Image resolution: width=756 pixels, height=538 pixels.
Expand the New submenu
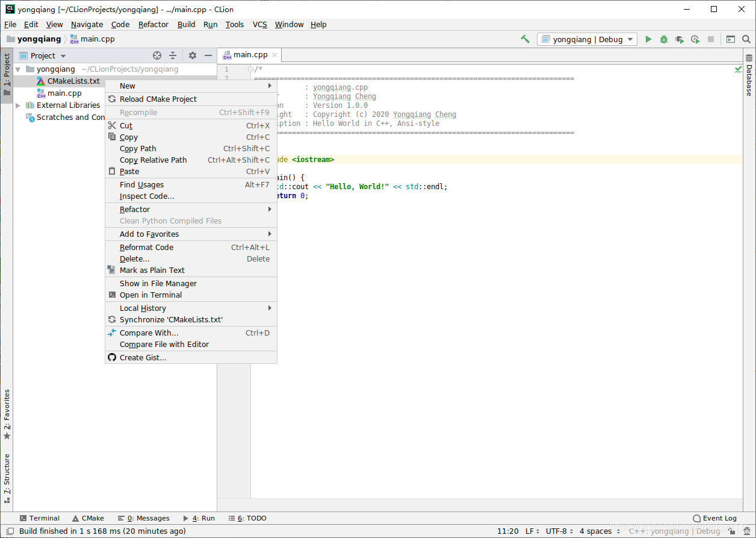pos(191,86)
